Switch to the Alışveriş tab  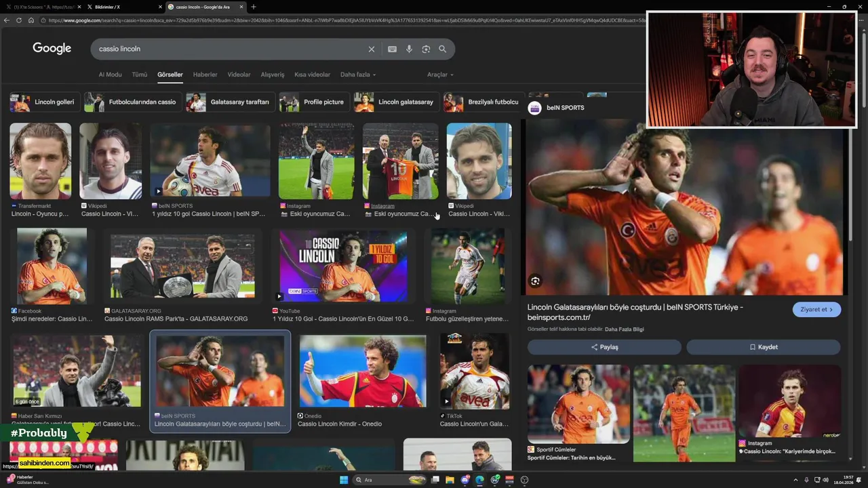tap(273, 75)
